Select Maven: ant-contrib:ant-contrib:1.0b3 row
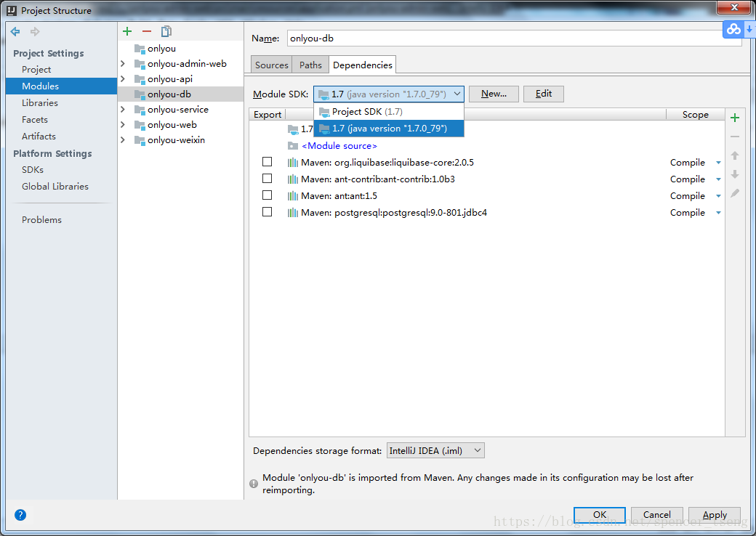This screenshot has width=756, height=536. [x=487, y=179]
